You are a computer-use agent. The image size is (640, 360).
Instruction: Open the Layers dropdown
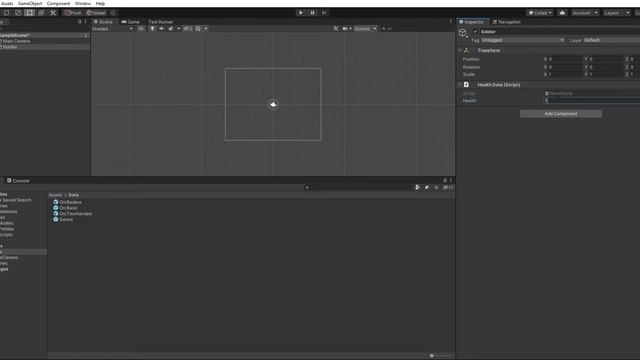pyautogui.click(x=616, y=13)
